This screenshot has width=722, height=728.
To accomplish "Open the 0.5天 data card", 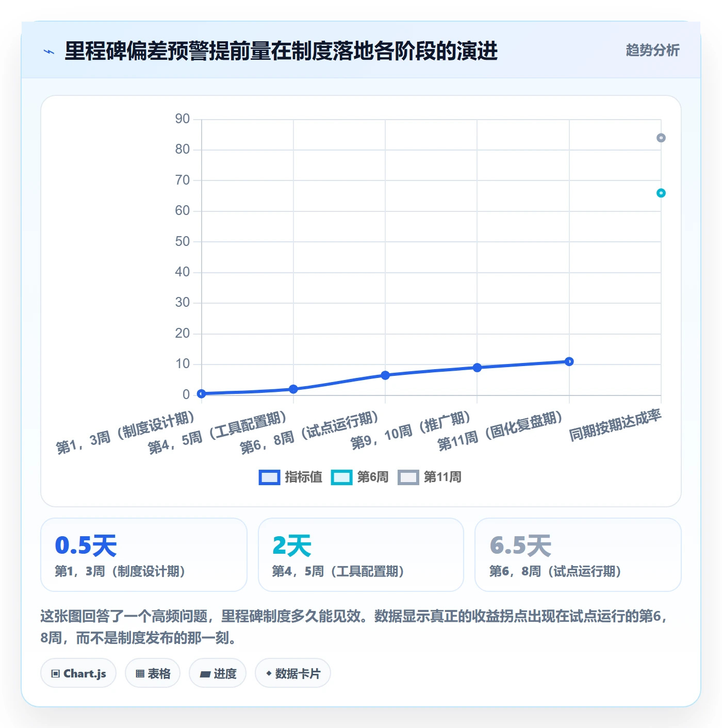I will (144, 555).
